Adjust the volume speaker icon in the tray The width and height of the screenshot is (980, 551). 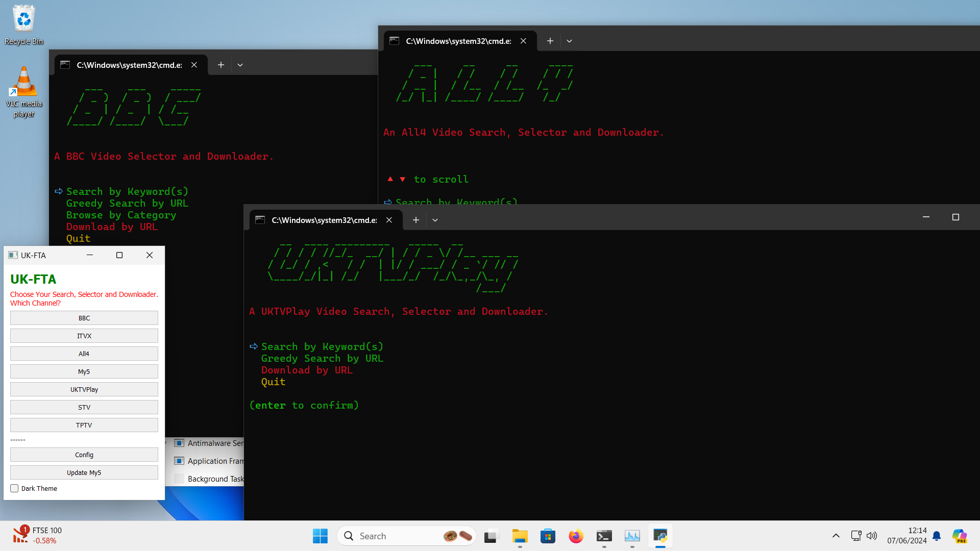(872, 536)
